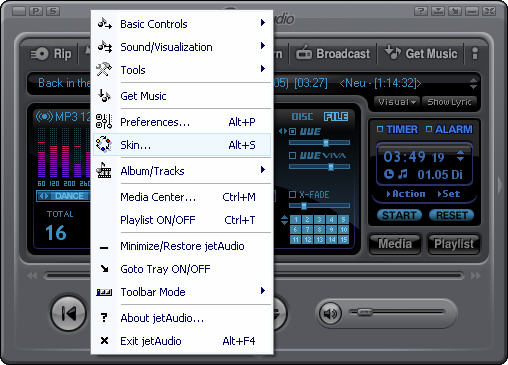Expand arrow beside Tools
The image size is (508, 365).
click(x=263, y=69)
